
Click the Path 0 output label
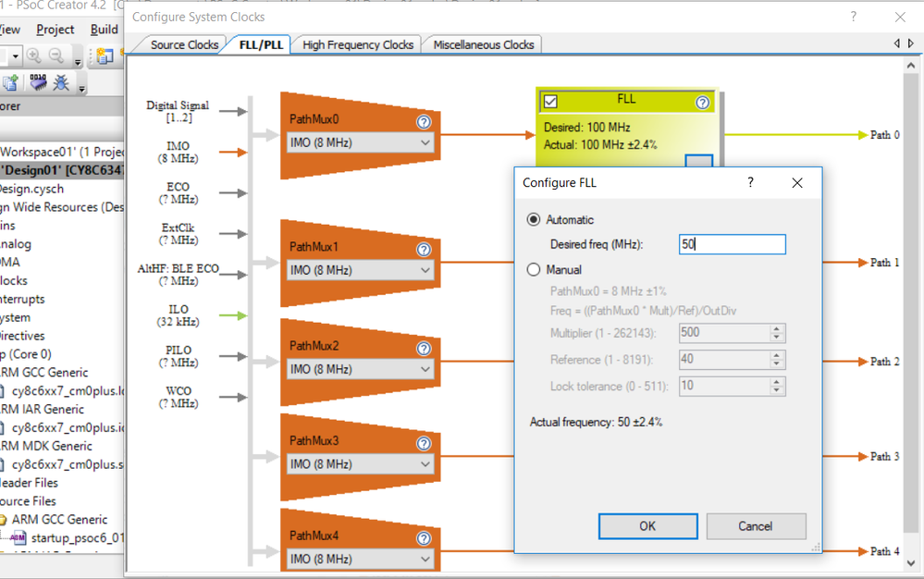pyautogui.click(x=884, y=135)
